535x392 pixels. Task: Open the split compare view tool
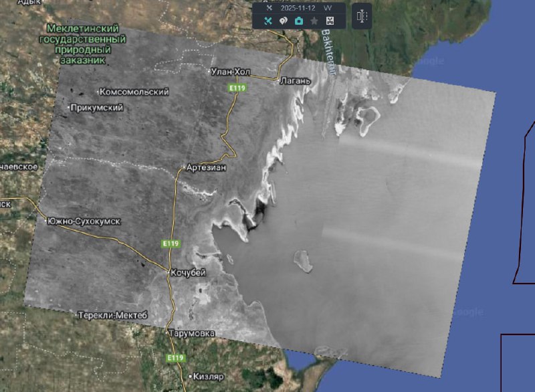click(362, 16)
